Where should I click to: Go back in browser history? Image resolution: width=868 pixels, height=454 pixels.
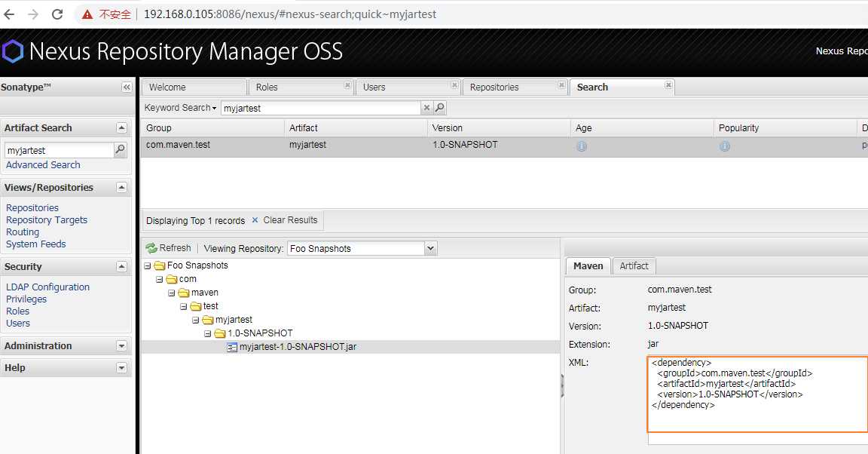point(9,14)
